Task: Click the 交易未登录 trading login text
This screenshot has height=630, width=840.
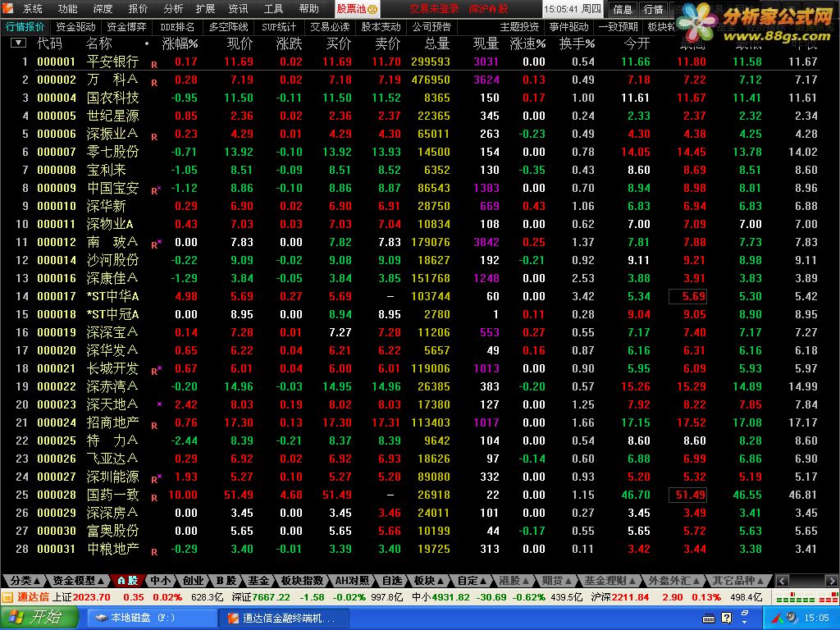Action: (434, 9)
